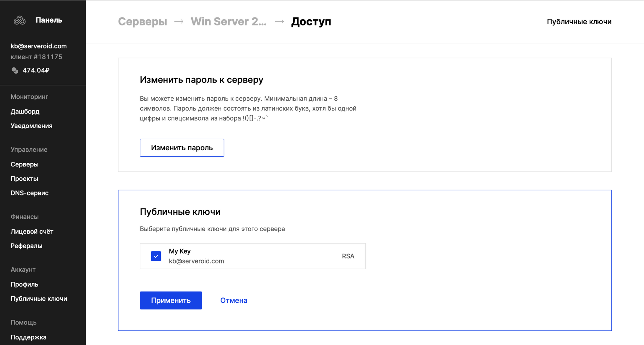Open Рефералы in the sidebar

(x=26, y=246)
